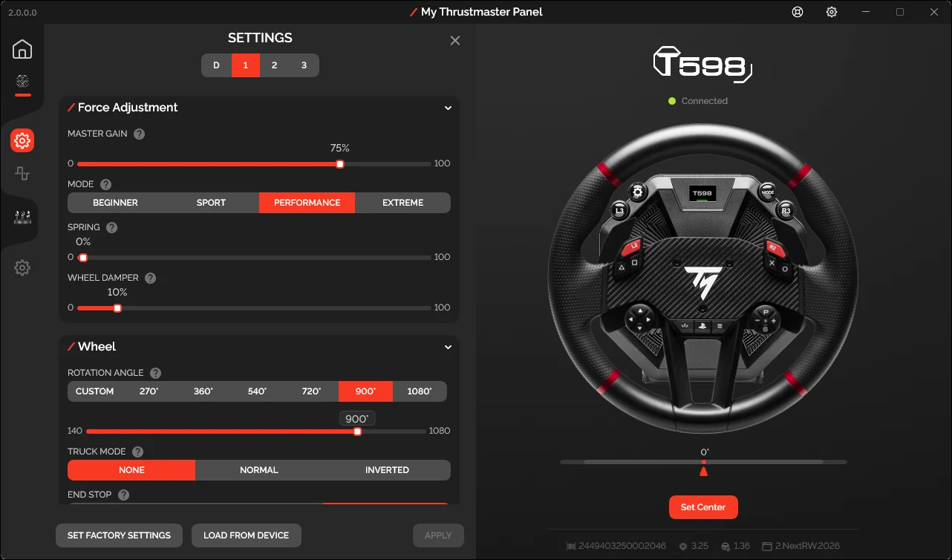Click the APPLY button
The image size is (952, 560).
[438, 535]
